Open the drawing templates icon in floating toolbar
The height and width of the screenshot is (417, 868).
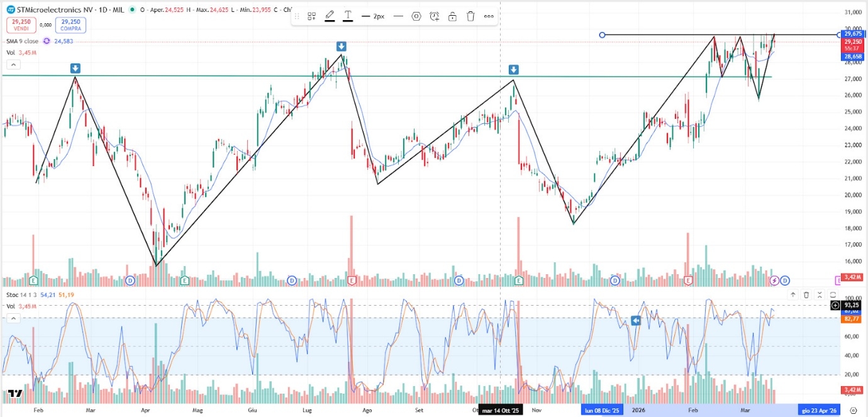point(311,16)
